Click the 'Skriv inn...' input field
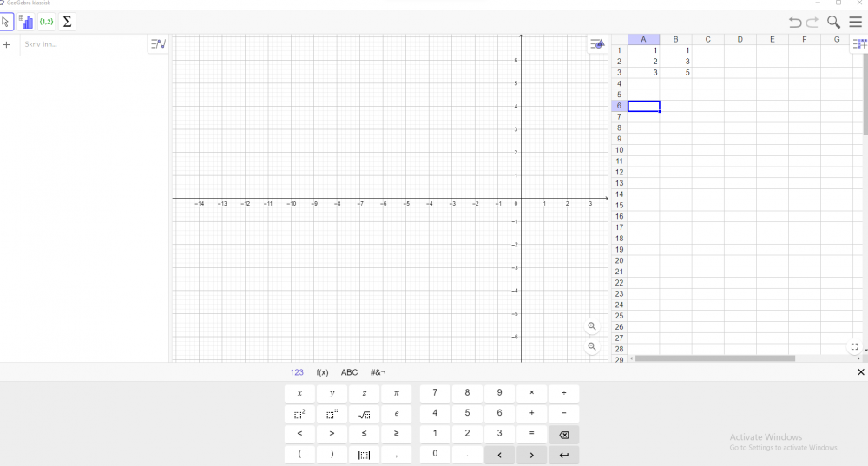 tap(82, 44)
